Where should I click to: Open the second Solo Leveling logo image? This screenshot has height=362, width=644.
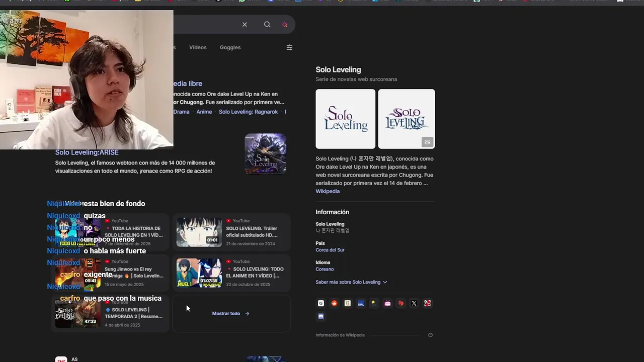(407, 119)
